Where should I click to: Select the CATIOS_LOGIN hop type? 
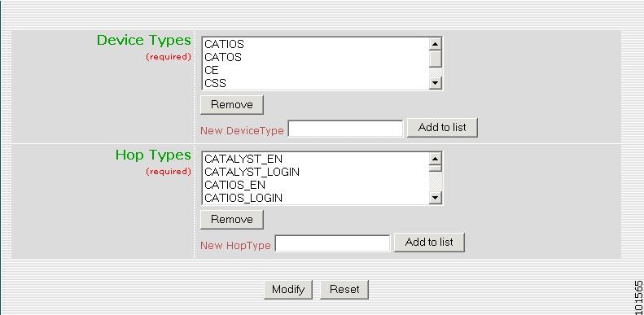point(315,198)
